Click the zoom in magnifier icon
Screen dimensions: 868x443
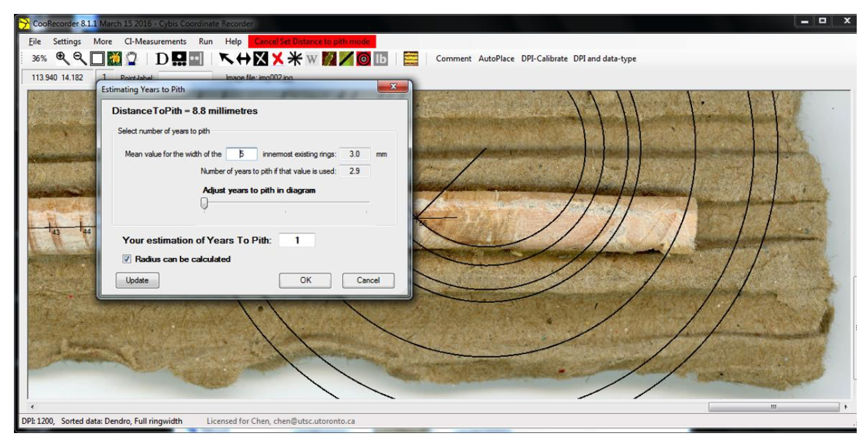tap(62, 58)
